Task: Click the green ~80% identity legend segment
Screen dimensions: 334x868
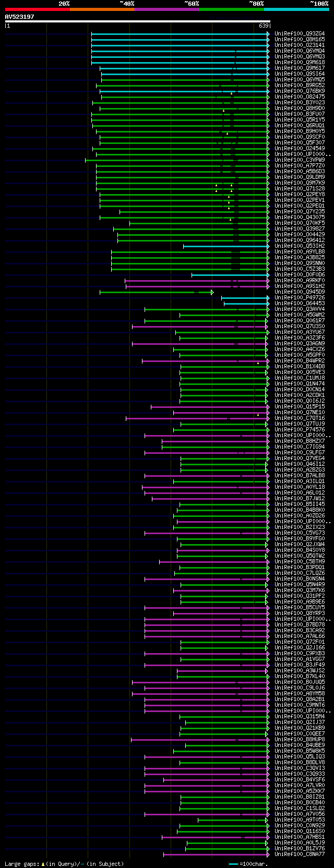Action: (231, 9)
